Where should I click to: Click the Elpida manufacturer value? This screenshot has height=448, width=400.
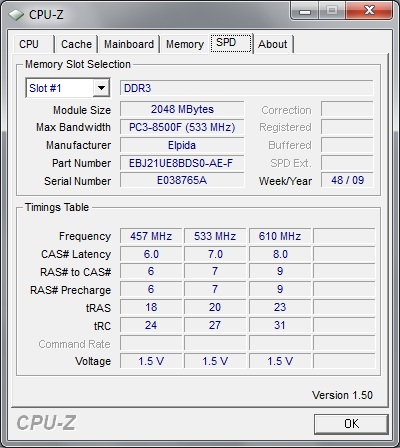(x=182, y=145)
